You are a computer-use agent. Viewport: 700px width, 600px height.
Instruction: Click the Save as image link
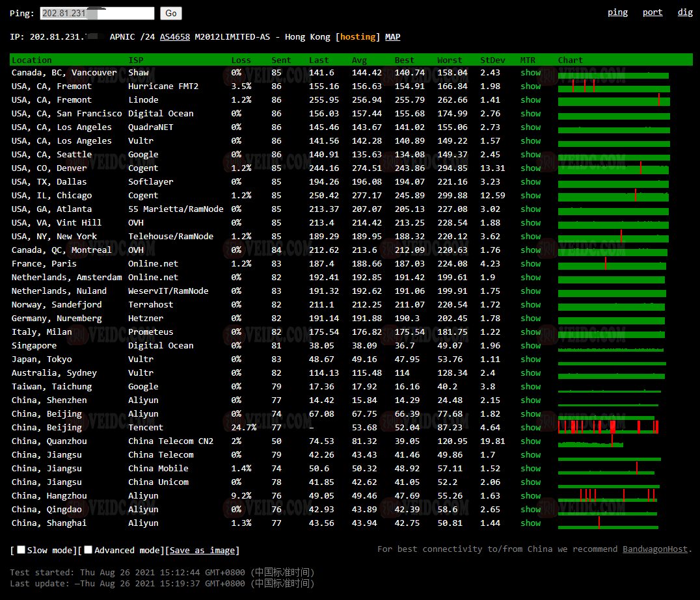[202, 551]
